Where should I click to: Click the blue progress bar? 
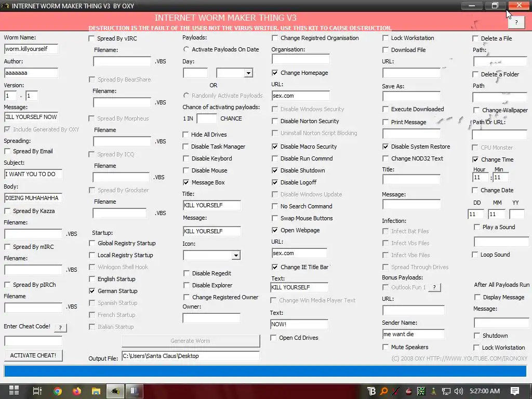tap(265, 371)
